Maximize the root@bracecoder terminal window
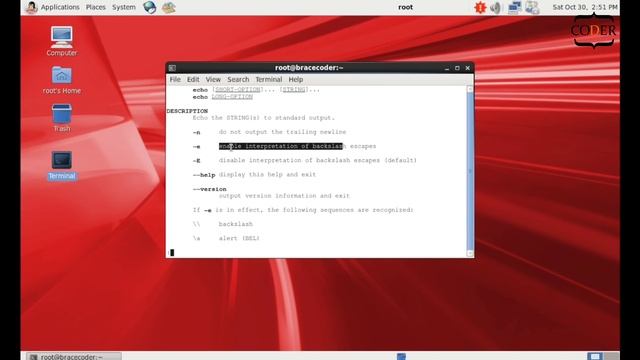 pyautogui.click(x=457, y=68)
